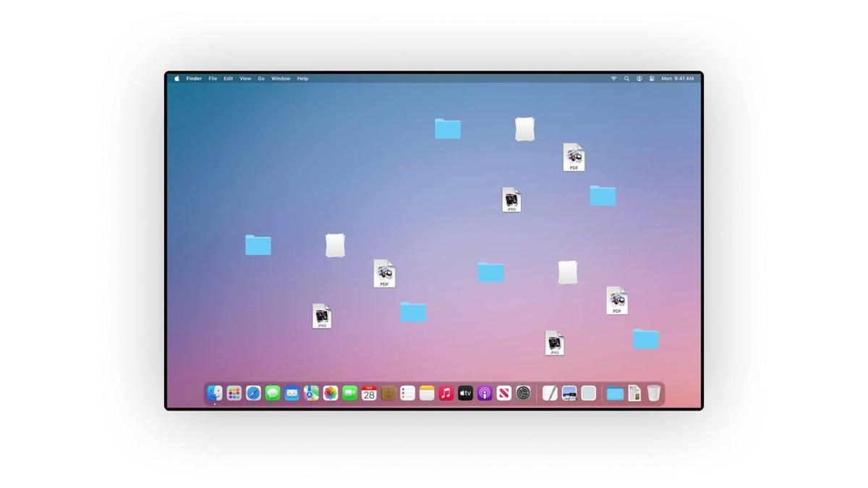868x488 pixels.
Task: Open the Wi-Fi status menu
Action: tap(613, 78)
